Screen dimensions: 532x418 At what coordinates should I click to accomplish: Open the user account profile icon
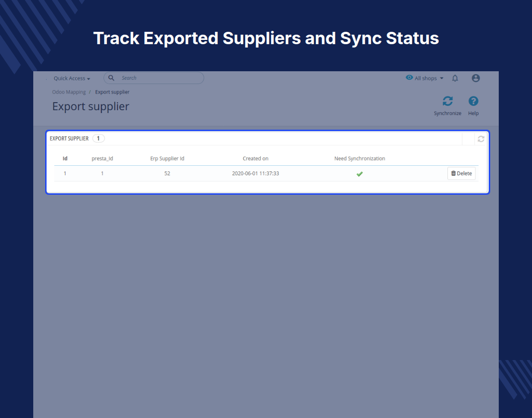click(x=475, y=78)
